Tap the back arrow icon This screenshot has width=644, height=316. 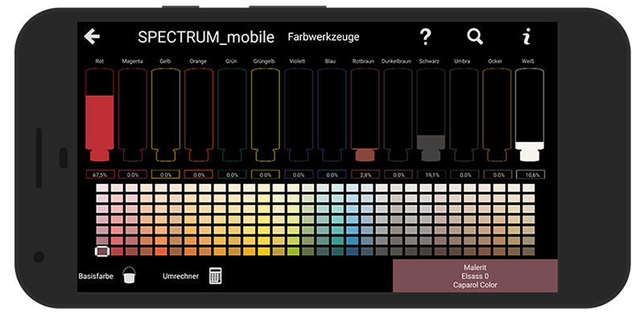point(92,36)
